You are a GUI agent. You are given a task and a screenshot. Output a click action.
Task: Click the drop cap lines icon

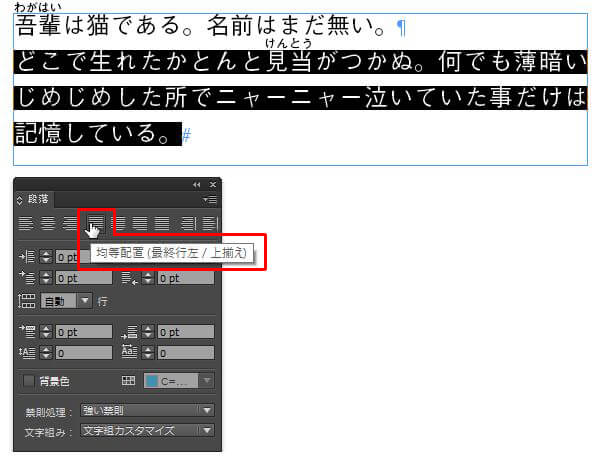click(27, 352)
